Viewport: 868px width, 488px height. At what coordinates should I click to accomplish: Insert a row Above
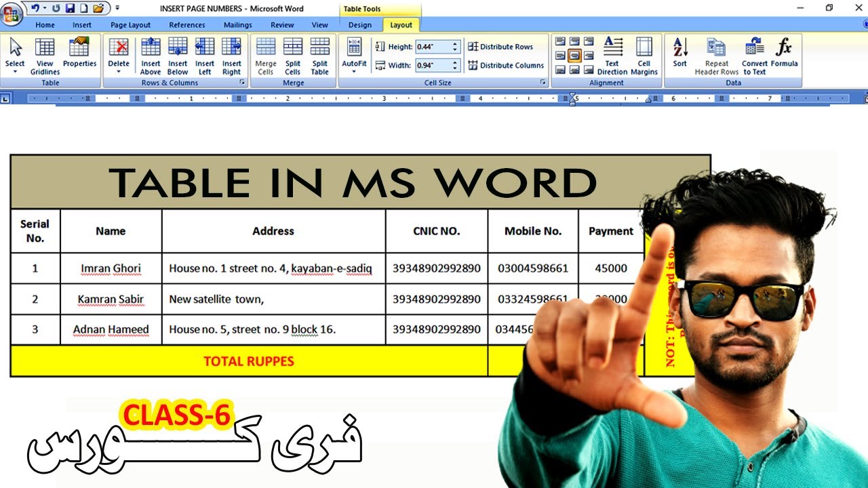point(151,56)
